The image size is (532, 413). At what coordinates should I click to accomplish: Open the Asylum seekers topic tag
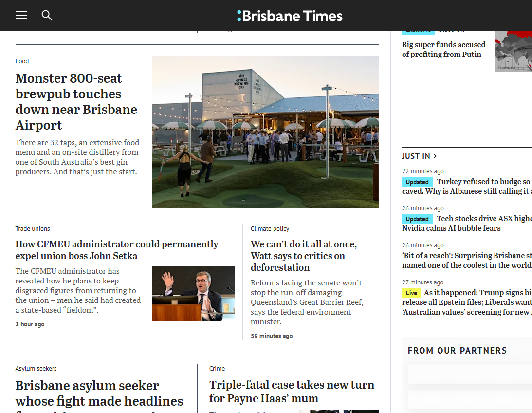click(36, 369)
